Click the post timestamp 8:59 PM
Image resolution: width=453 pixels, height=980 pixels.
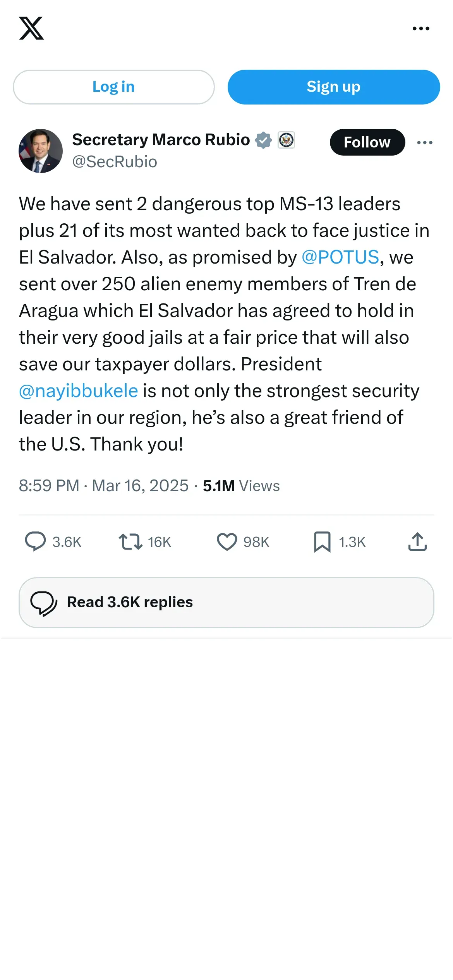click(49, 486)
